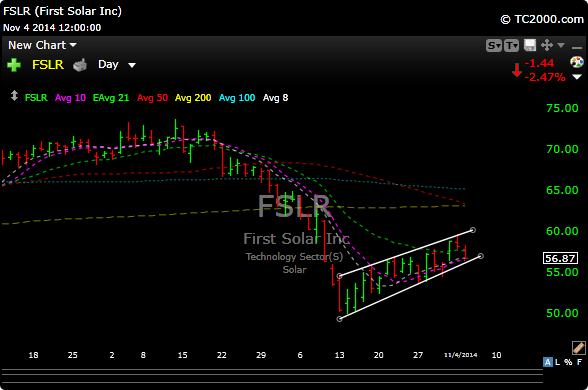Click the green plus add-indicator icon
Viewport: 588px width, 390px height.
point(14,65)
